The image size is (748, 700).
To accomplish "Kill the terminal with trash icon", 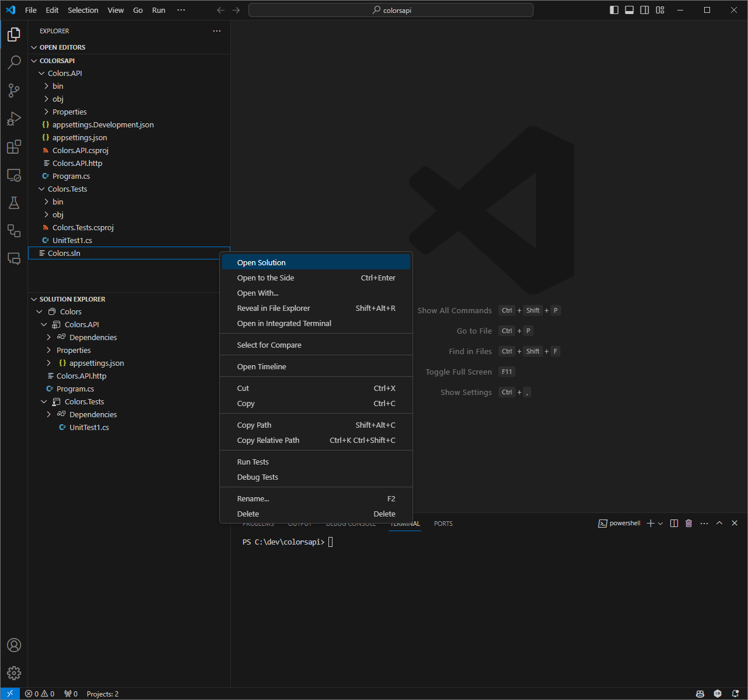I will (688, 524).
